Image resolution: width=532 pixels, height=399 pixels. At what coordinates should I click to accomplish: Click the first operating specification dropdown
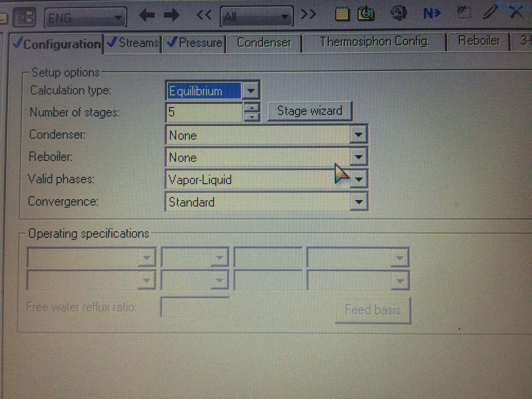[x=91, y=257]
